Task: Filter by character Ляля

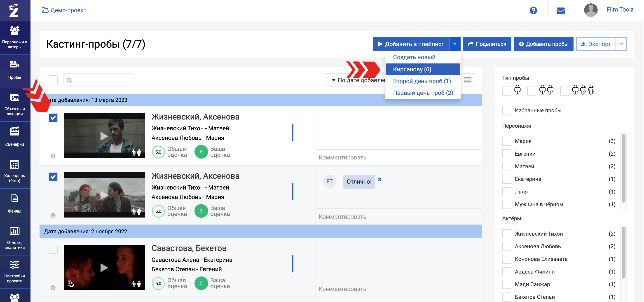Action: [x=506, y=192]
